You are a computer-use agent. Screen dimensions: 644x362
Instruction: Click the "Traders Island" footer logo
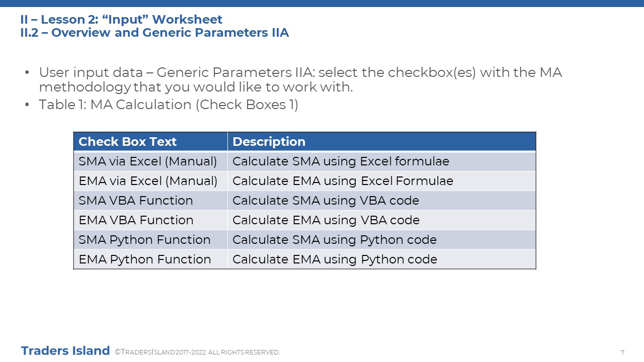[65, 351]
